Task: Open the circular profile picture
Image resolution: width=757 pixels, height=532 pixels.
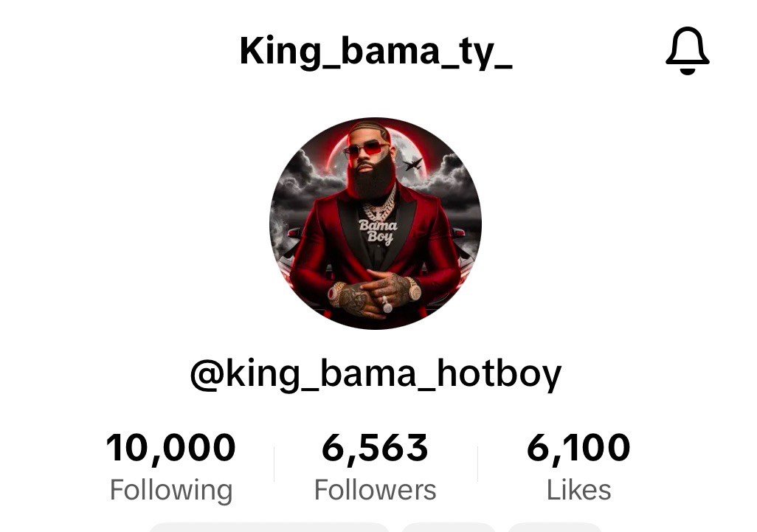Action: pos(375,223)
